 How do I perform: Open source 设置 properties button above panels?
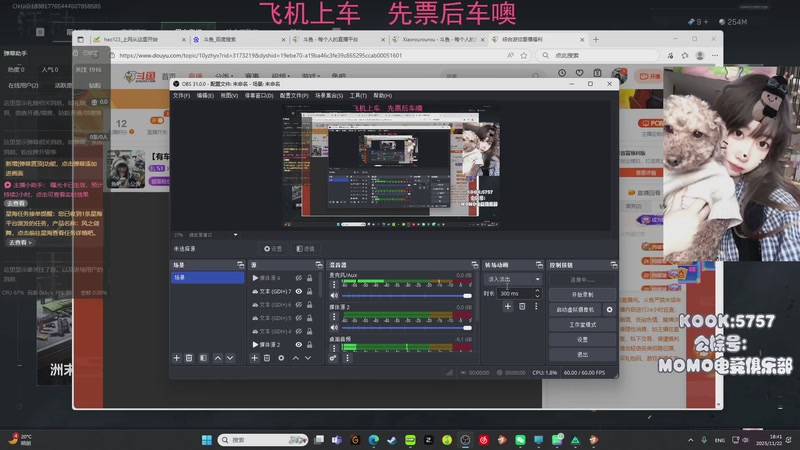[273, 248]
